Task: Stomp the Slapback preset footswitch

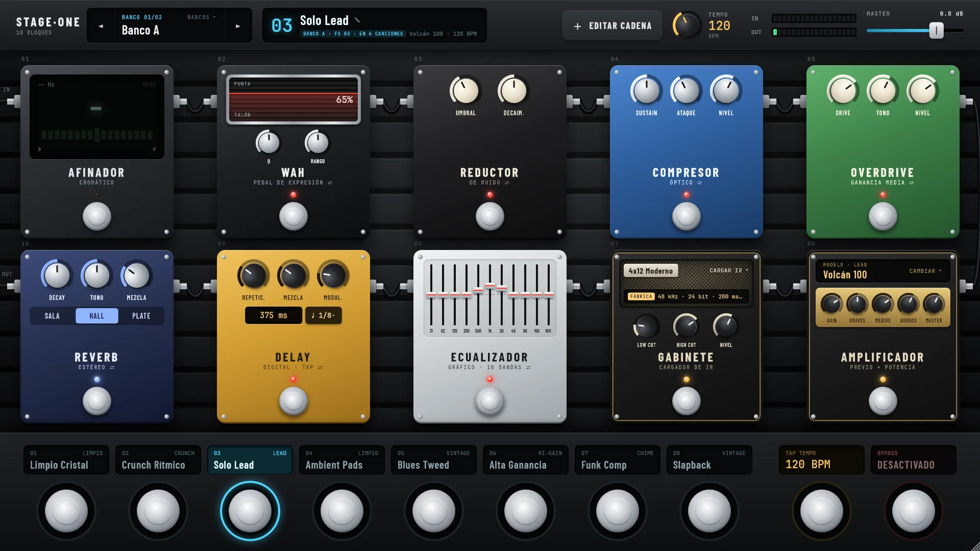Action: coord(709,511)
